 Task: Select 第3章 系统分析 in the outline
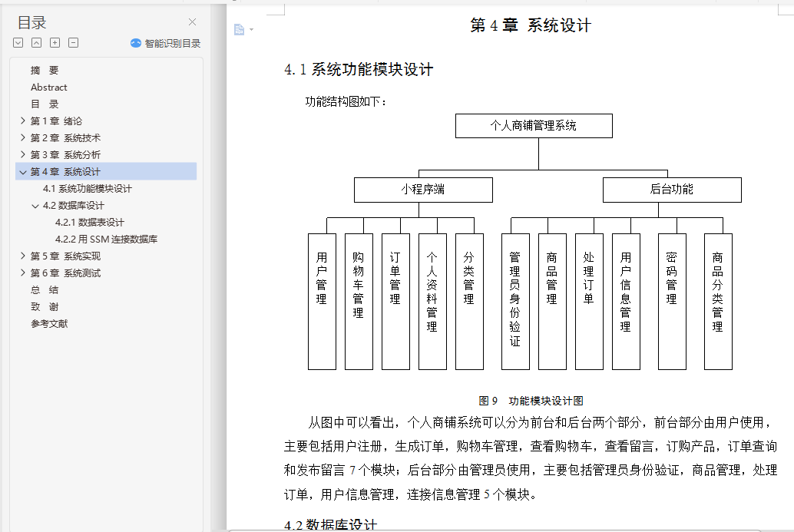[x=65, y=155]
